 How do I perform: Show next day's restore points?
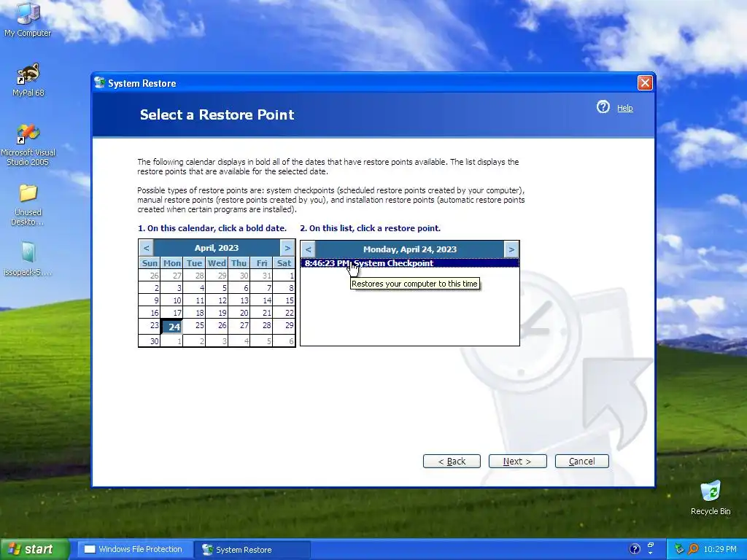coord(511,249)
